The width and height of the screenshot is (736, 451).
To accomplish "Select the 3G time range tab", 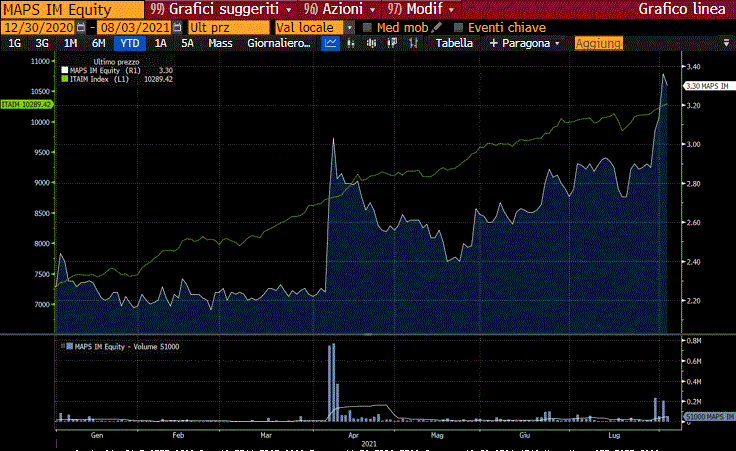I will coord(42,43).
